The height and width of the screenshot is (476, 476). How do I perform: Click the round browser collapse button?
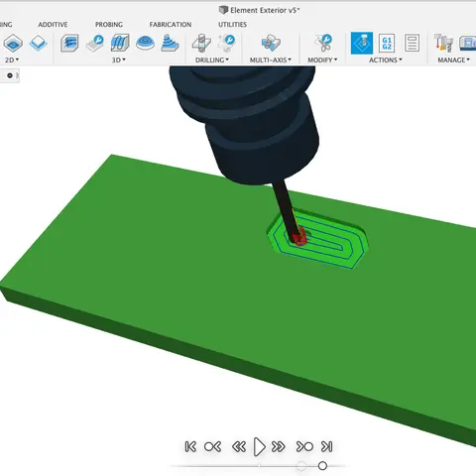tap(10, 75)
